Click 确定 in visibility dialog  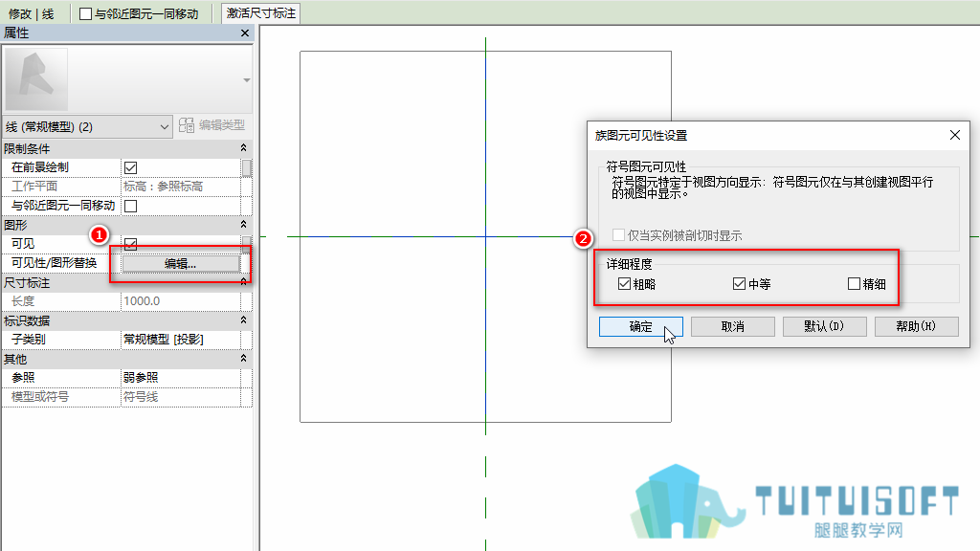tap(640, 327)
